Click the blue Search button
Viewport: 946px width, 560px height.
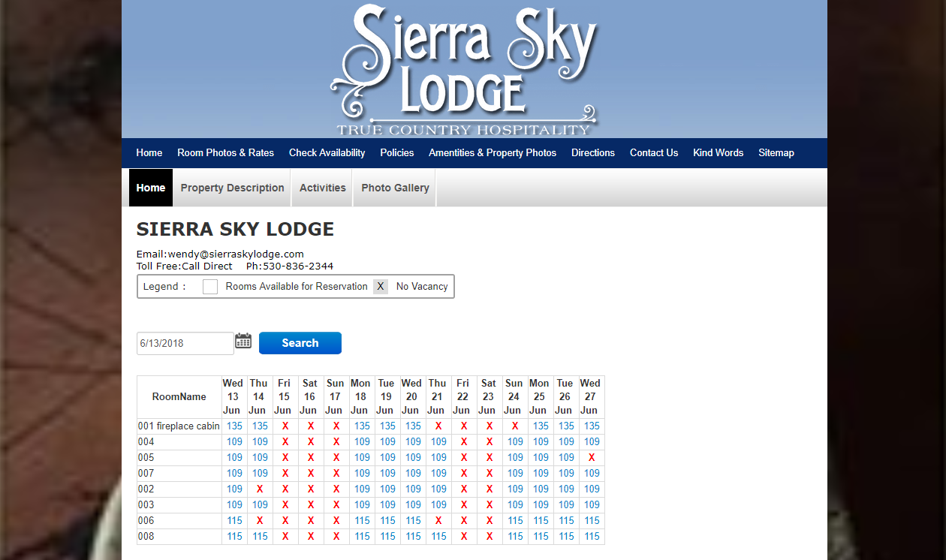[300, 343]
